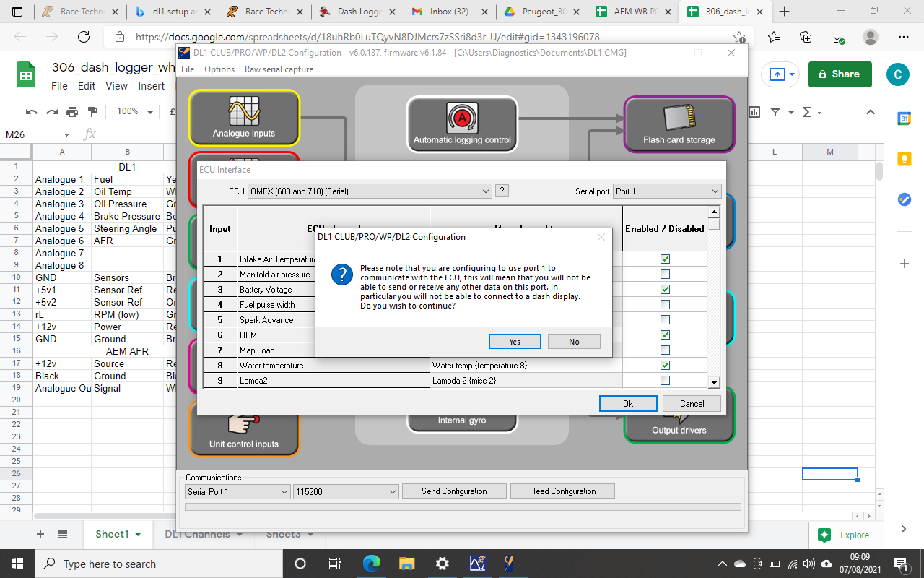Image resolution: width=924 pixels, height=578 pixels.
Task: Close the port warning dialog with X
Action: tap(601, 237)
